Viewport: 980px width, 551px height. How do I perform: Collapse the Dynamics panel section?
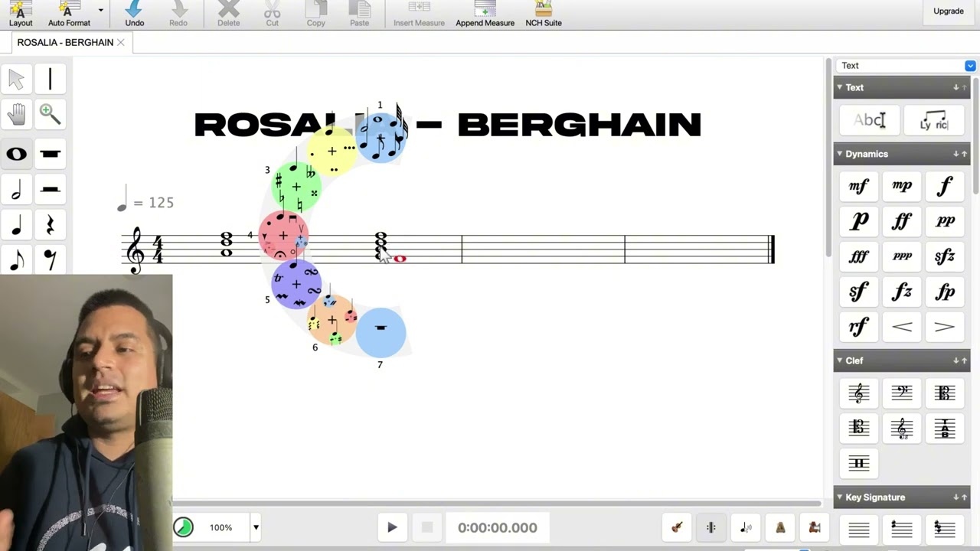click(839, 154)
